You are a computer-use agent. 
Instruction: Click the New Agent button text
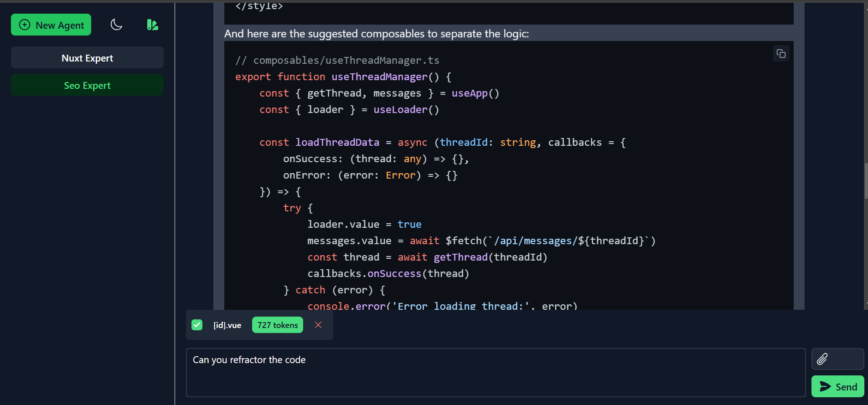[60, 26]
